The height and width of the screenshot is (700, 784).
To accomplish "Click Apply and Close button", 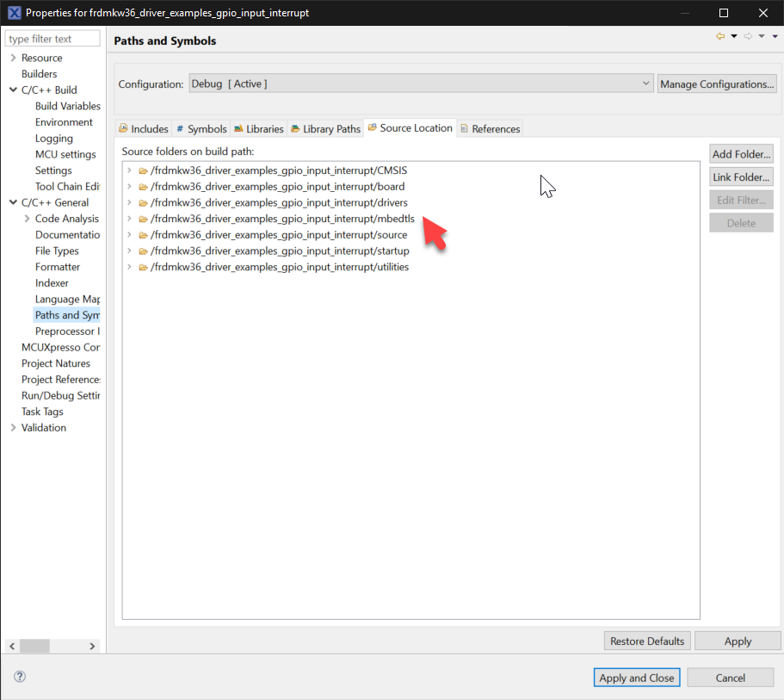I will click(637, 678).
